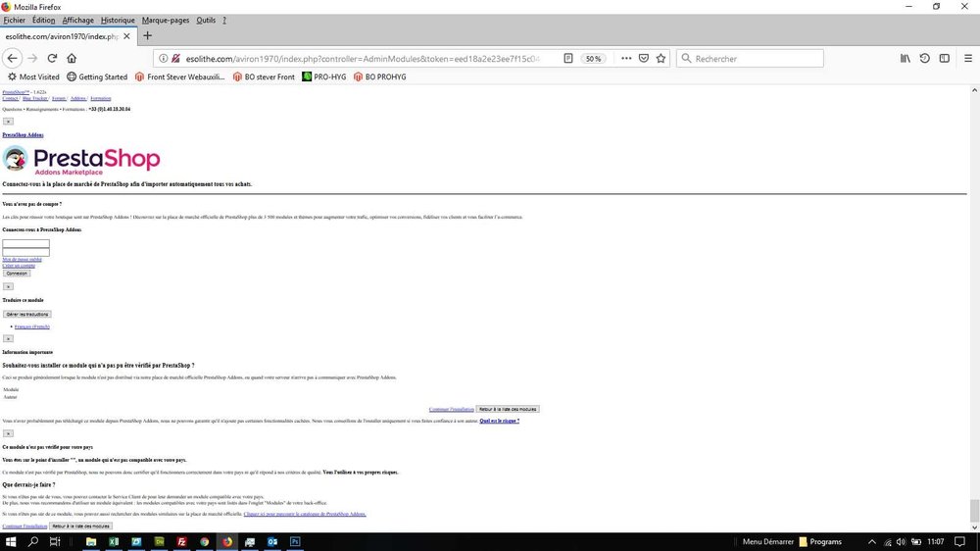The height and width of the screenshot is (551, 980).
Task: Open the Formation link
Action: 100,98
